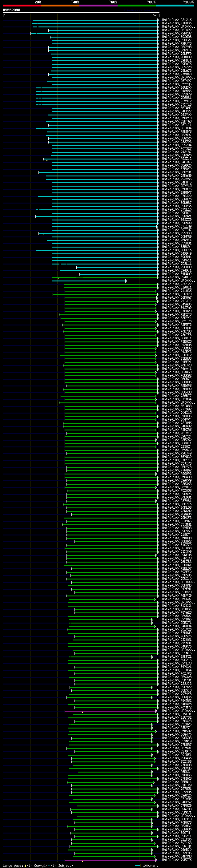Select label UniRef100_A9B6P6
Image resolution: width=197 pixels, height=868 pixels.
coord(176,386)
